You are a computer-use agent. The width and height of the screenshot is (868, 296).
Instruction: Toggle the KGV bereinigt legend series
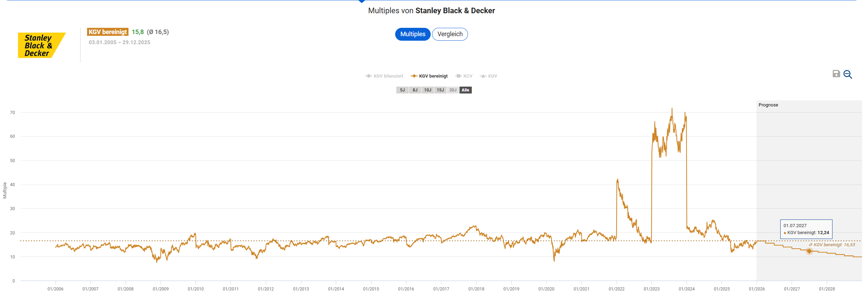tap(429, 76)
